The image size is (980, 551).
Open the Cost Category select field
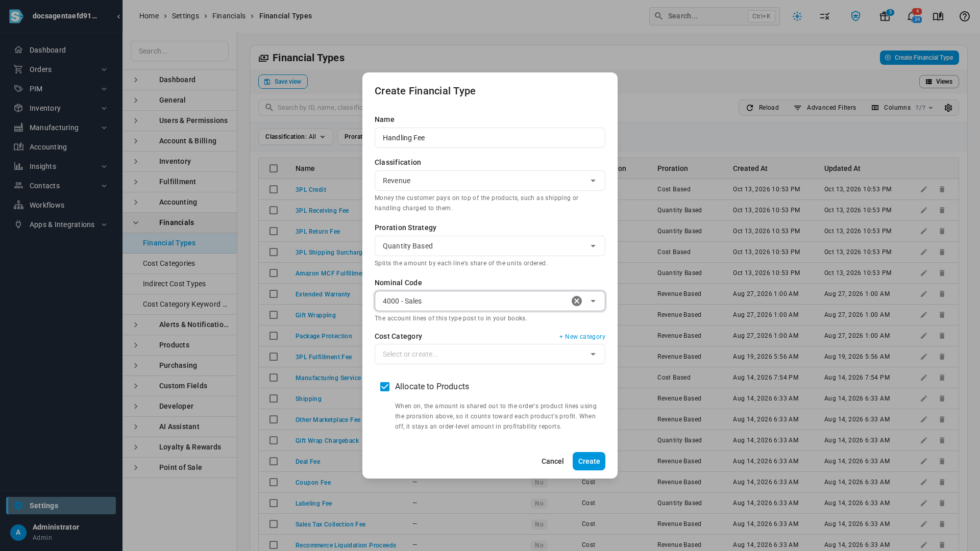(490, 354)
